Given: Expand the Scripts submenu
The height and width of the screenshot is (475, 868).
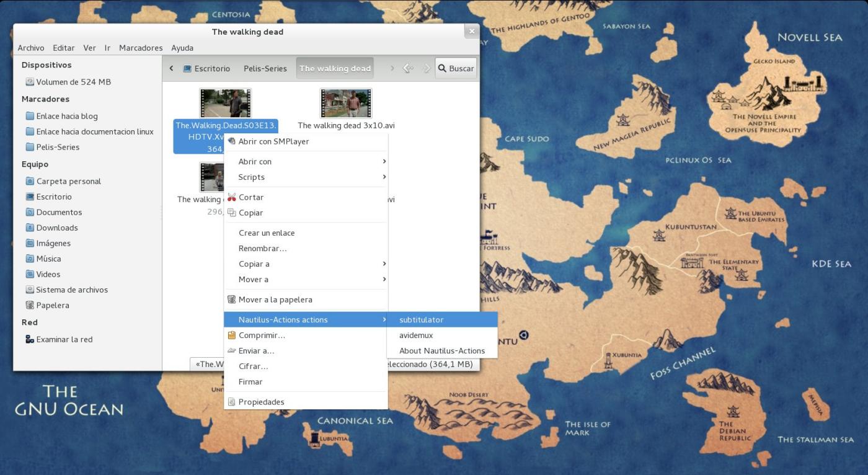Looking at the screenshot, I should coord(306,177).
